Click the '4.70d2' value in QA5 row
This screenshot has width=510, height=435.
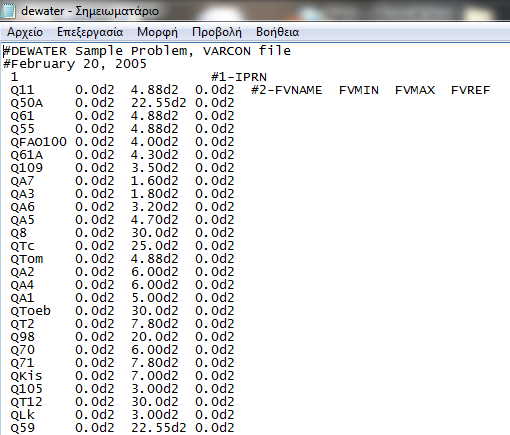pyautogui.click(x=155, y=220)
